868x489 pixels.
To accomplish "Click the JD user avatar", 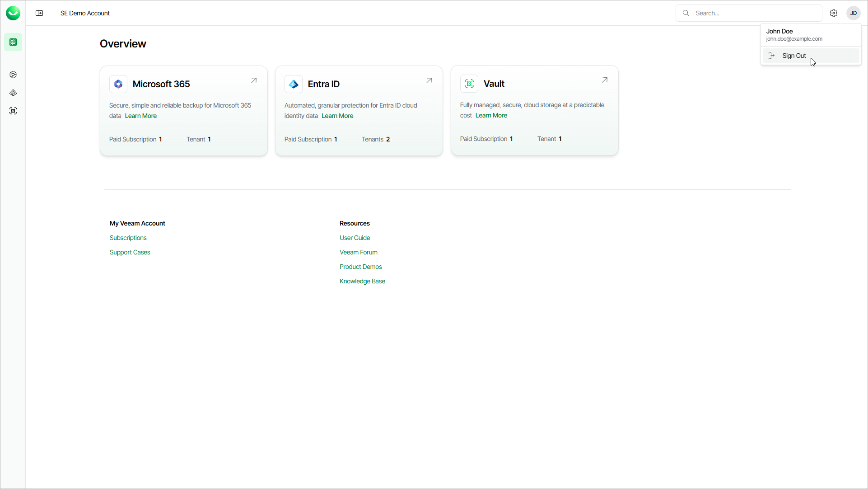I will coord(853,13).
